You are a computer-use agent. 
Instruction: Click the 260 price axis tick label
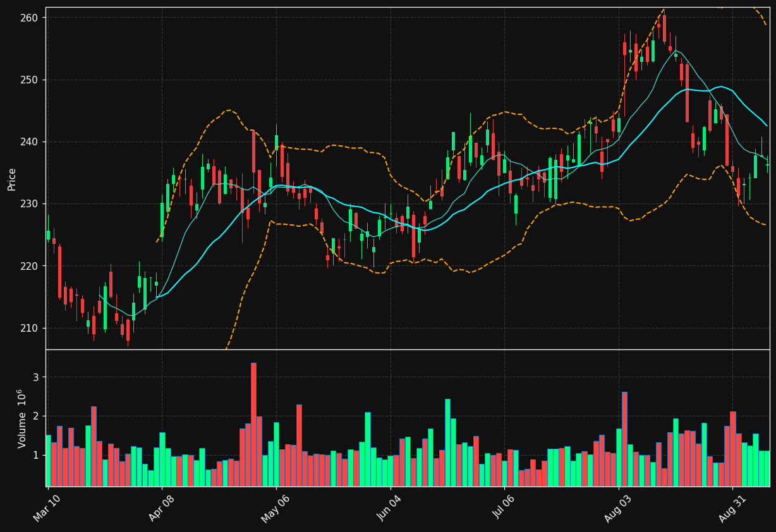(x=29, y=18)
